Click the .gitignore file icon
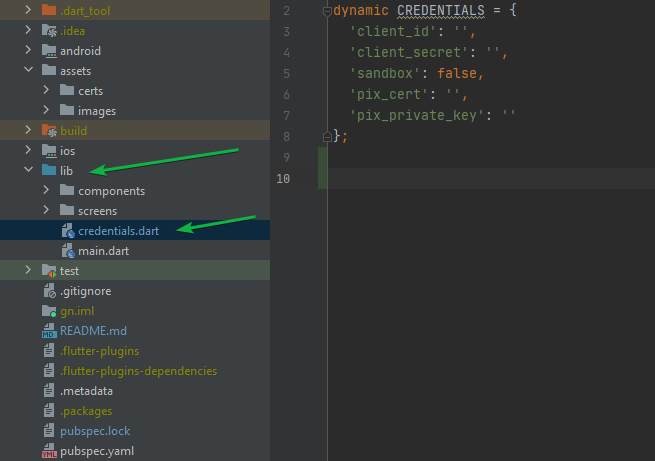This screenshot has height=461, width=655. [x=49, y=291]
